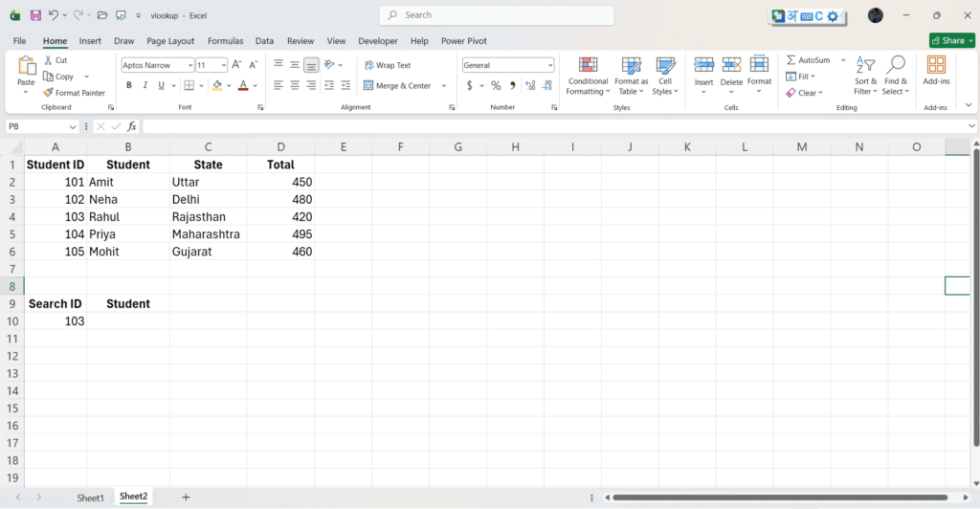Viewport: 980px width, 509px height.
Task: Open the Borders dropdown arrow
Action: (x=201, y=85)
